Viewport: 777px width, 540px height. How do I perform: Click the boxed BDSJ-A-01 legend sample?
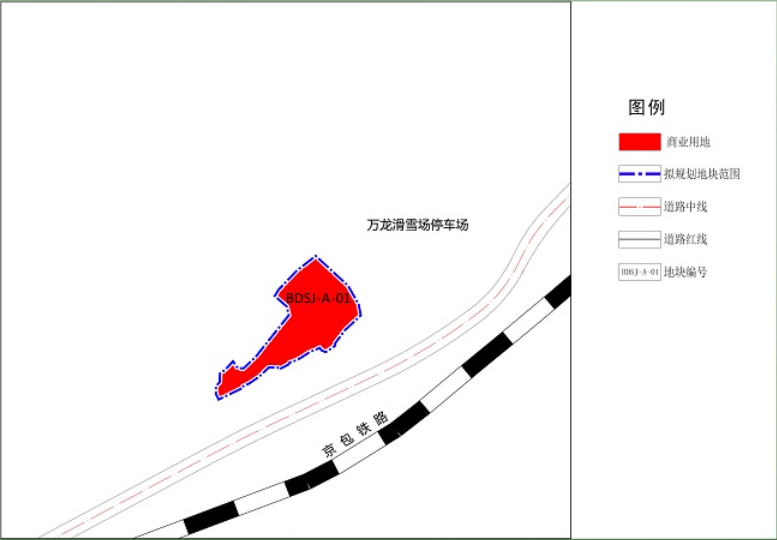(x=639, y=271)
